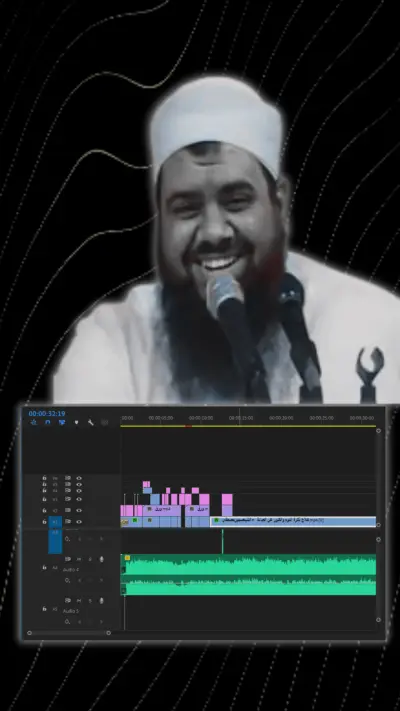Viewport: 400px width, 711px height.
Task: Solo the Audio 4 track
Action: point(90,559)
